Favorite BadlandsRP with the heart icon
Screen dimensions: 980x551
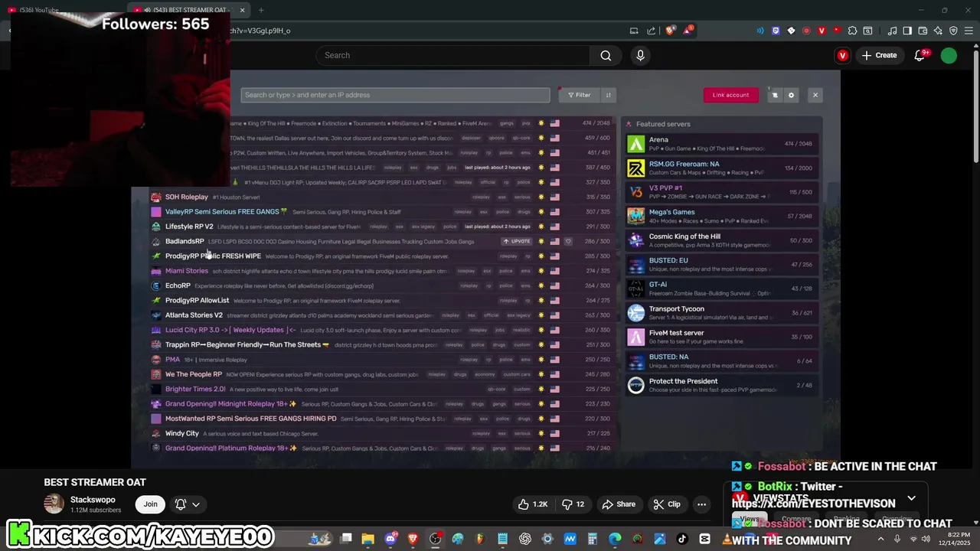point(568,241)
